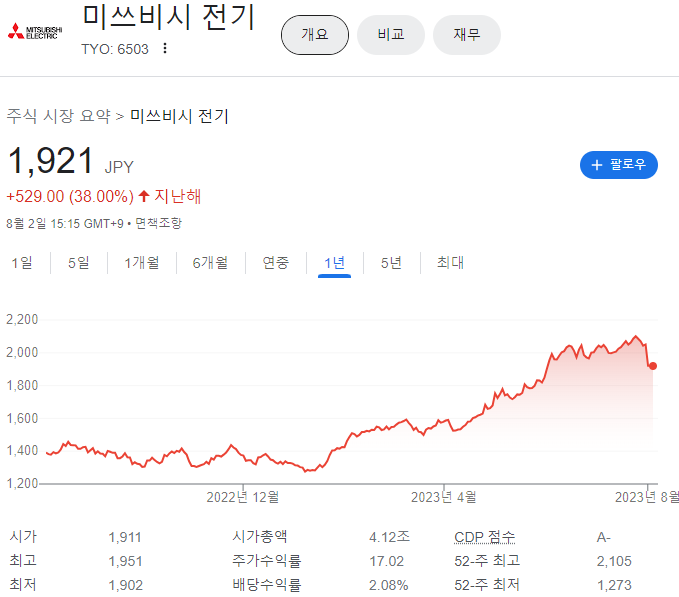Click the CDP 점수 label link

tap(485, 537)
